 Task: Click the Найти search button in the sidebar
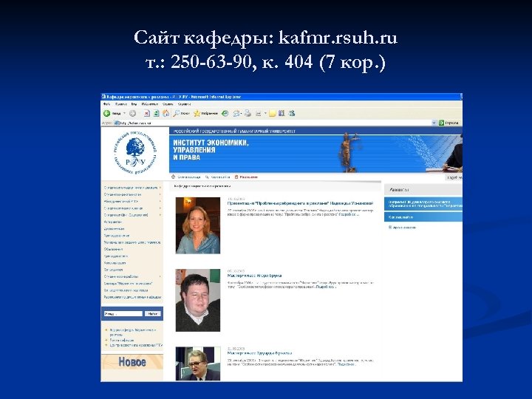[153, 314]
